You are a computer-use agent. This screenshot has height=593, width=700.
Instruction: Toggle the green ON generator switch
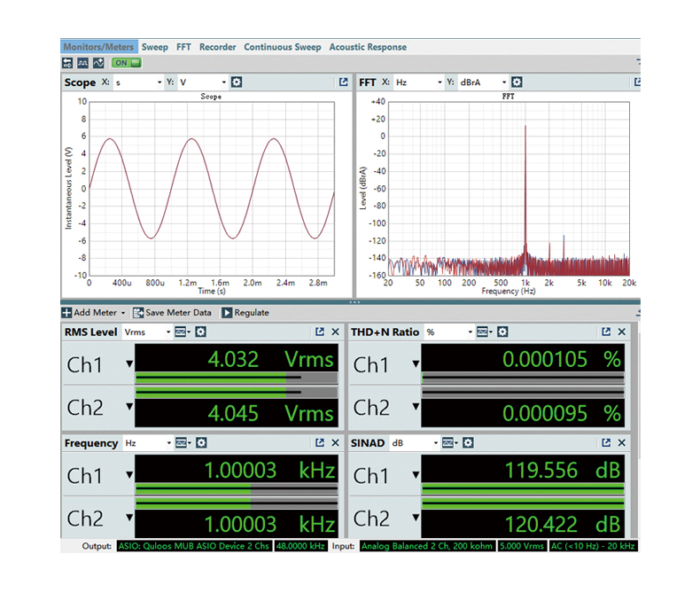click(x=126, y=63)
